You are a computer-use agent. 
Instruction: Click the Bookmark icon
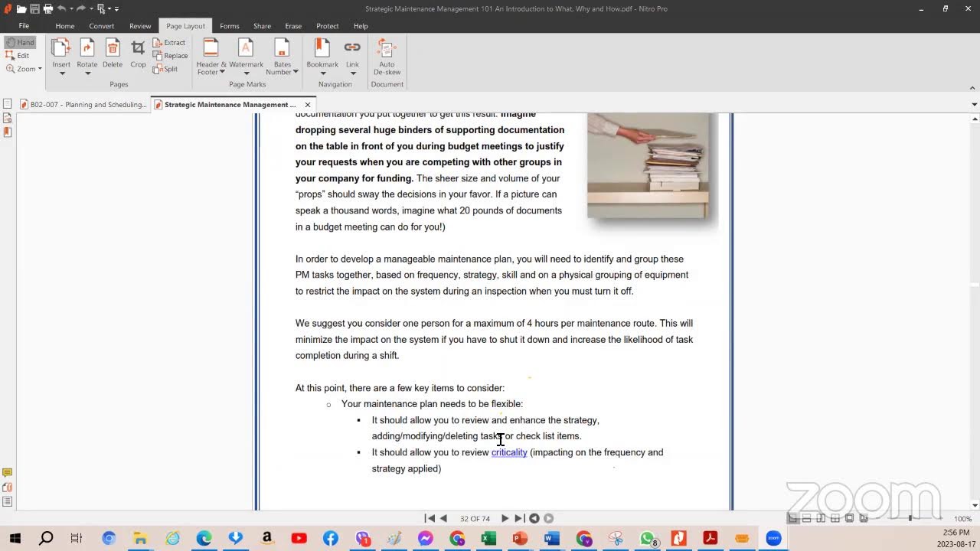pos(322,47)
